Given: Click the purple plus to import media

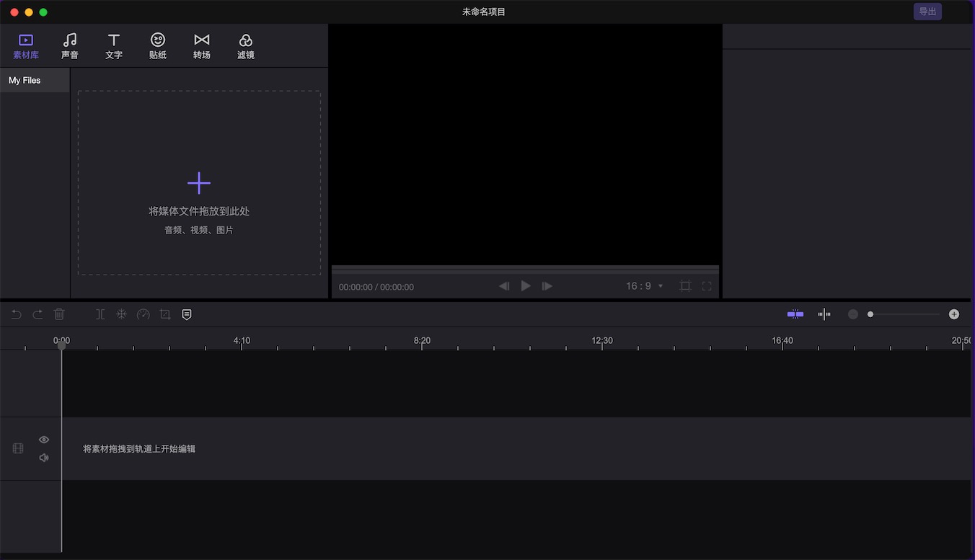Looking at the screenshot, I should [x=199, y=183].
